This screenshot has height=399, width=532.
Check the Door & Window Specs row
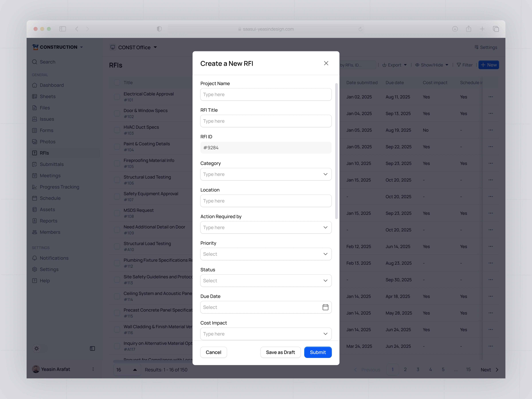coord(117,113)
